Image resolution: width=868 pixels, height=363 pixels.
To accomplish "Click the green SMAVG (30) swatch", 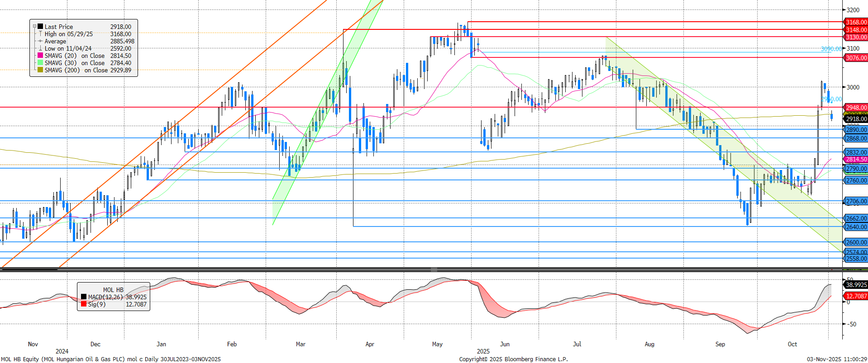I will [x=40, y=63].
